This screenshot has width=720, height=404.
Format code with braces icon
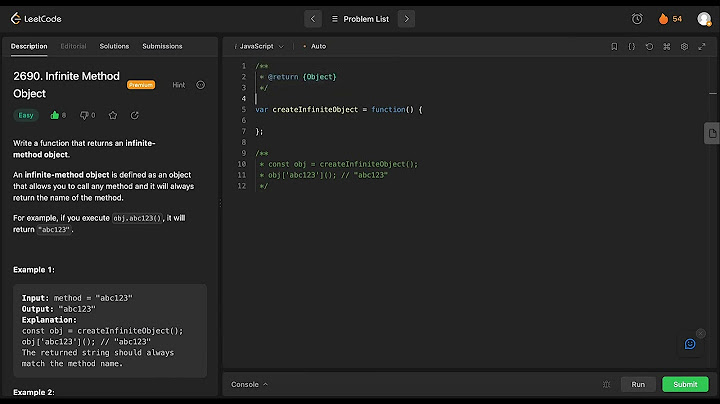tap(632, 46)
